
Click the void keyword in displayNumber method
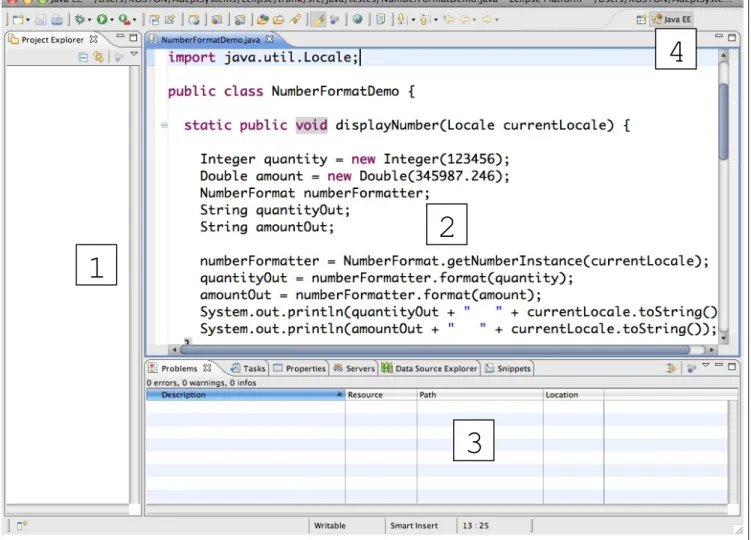click(311, 126)
